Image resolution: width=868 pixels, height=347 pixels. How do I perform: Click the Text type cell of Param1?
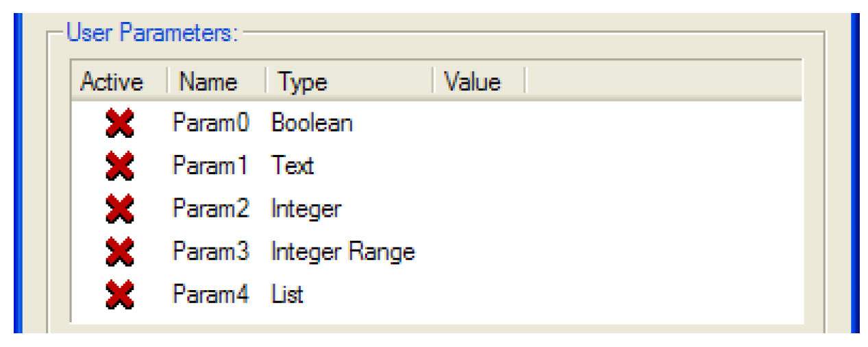[x=293, y=167]
